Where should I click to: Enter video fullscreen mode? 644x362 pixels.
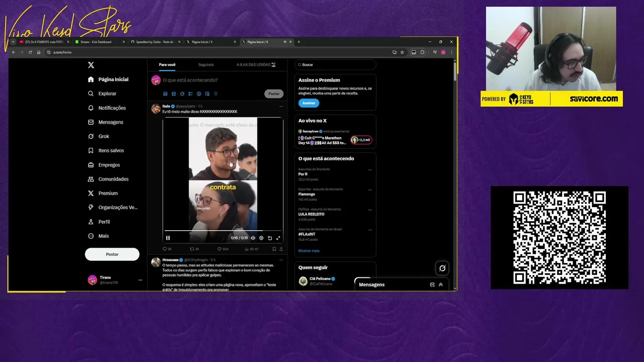point(278,238)
